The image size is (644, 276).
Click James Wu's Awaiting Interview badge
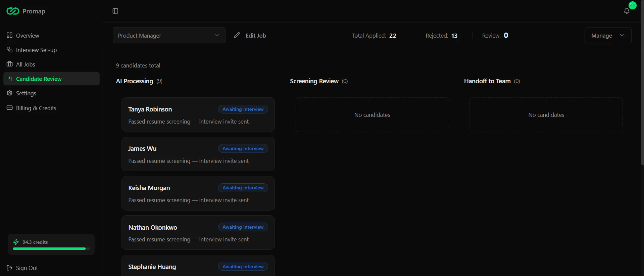pyautogui.click(x=243, y=148)
